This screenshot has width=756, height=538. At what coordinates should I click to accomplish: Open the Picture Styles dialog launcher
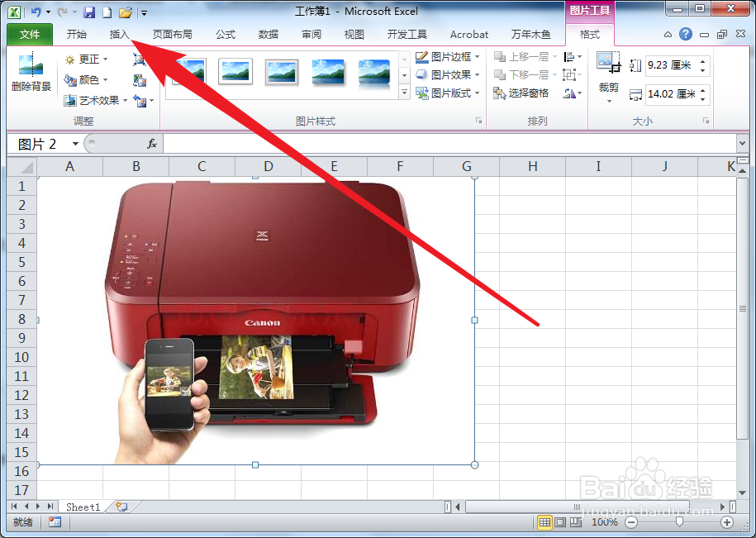(x=478, y=121)
